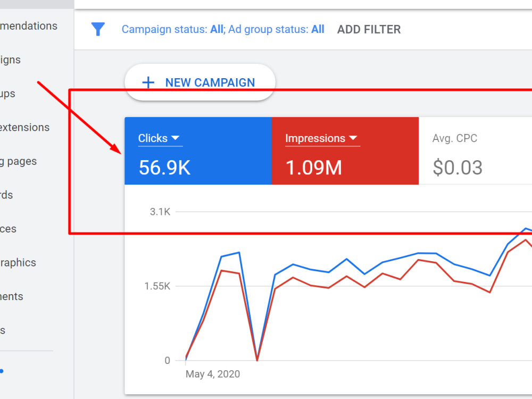Go to Campaigns in the sidebar

tap(11, 60)
